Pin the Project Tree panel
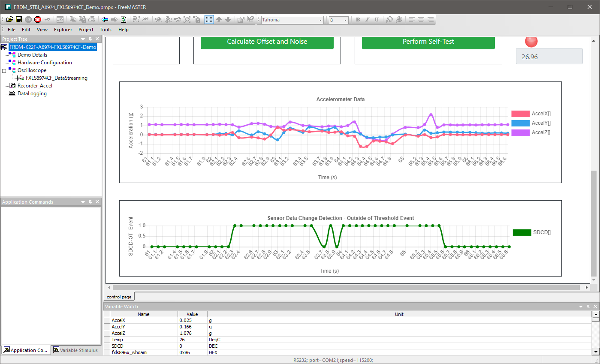 90,39
